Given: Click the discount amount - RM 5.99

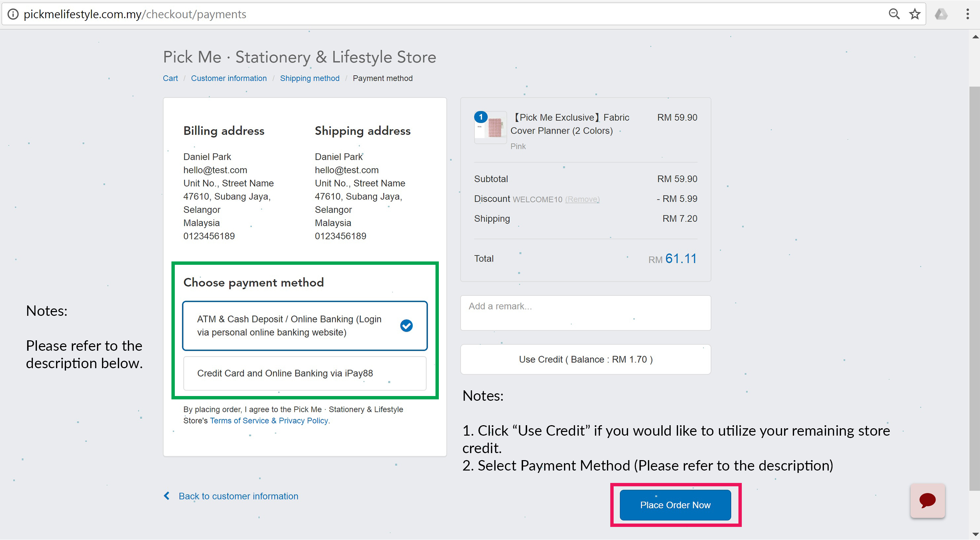Looking at the screenshot, I should pyautogui.click(x=677, y=199).
